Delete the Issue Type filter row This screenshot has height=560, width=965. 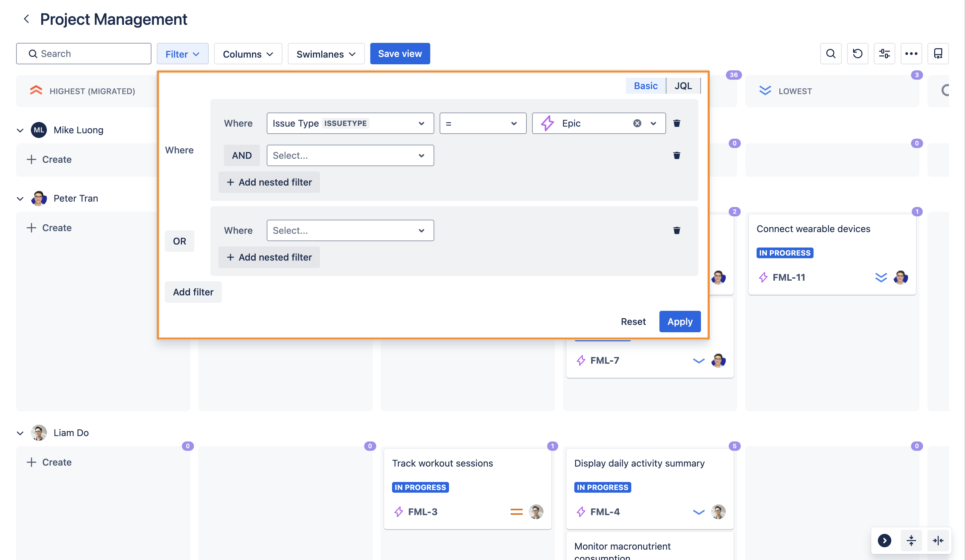click(x=677, y=123)
